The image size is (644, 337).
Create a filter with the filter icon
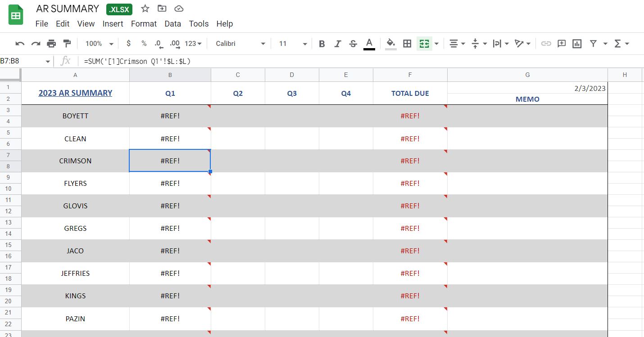594,43
